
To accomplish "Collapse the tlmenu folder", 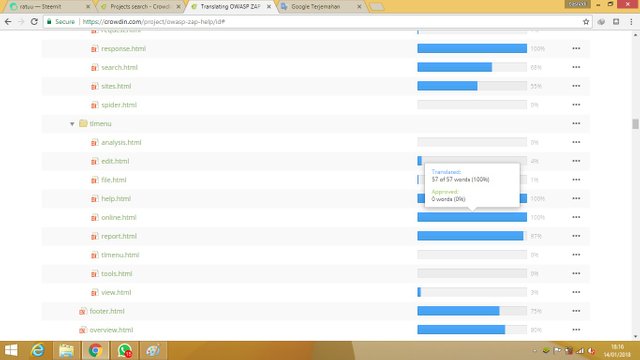I will click(x=72, y=124).
